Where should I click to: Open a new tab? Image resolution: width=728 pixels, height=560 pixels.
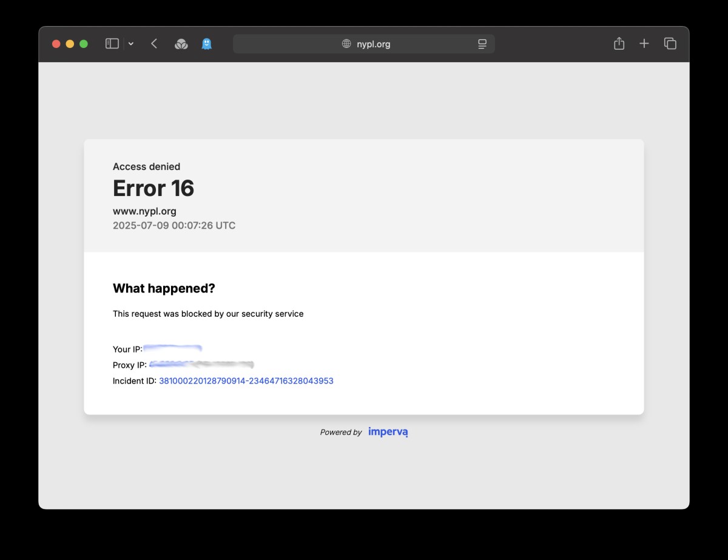[644, 44]
